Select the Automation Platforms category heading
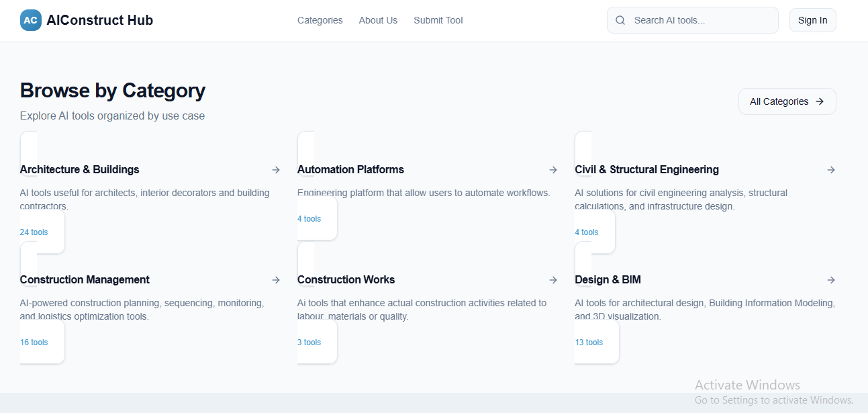This screenshot has width=868, height=413. (350, 170)
